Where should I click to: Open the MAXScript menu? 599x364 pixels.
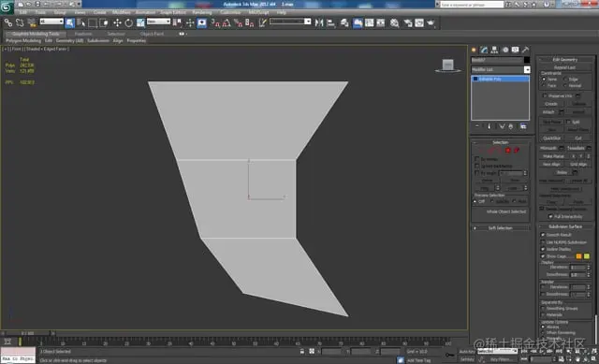pyautogui.click(x=258, y=12)
